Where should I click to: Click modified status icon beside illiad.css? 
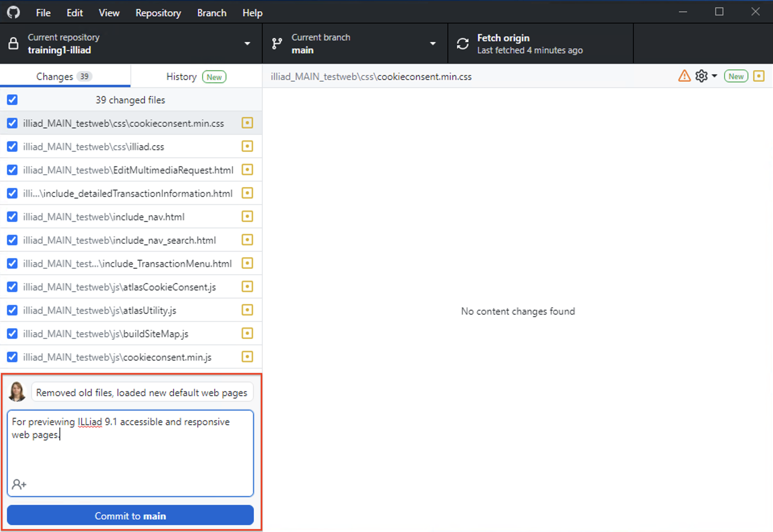coord(247,146)
